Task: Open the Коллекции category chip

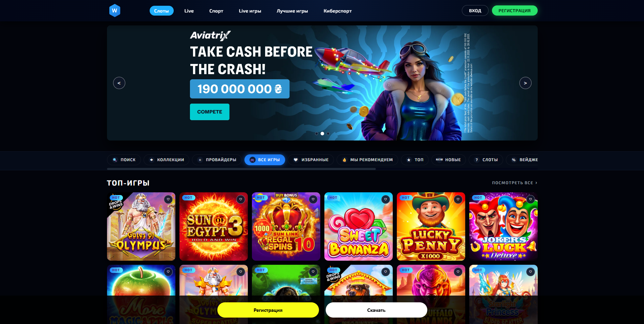Action: [167, 160]
